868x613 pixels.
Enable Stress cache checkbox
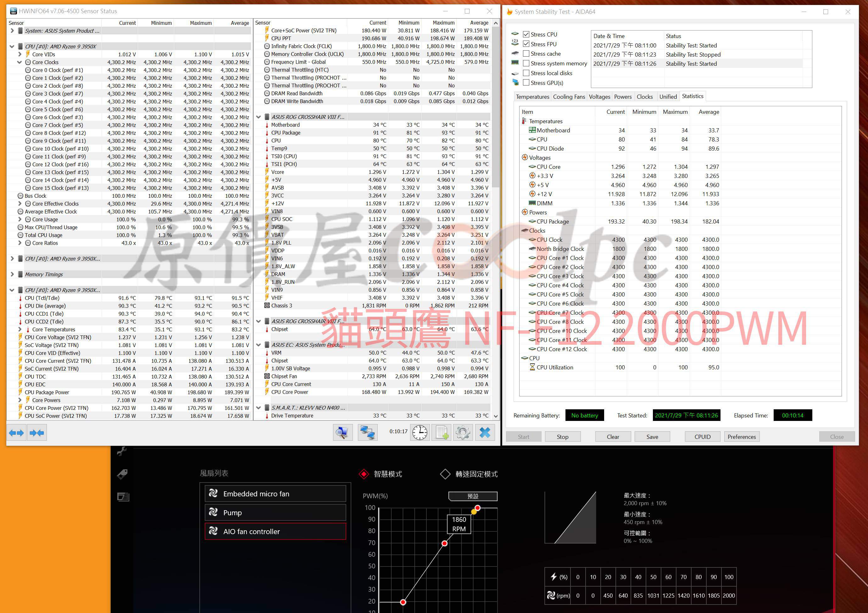click(526, 54)
